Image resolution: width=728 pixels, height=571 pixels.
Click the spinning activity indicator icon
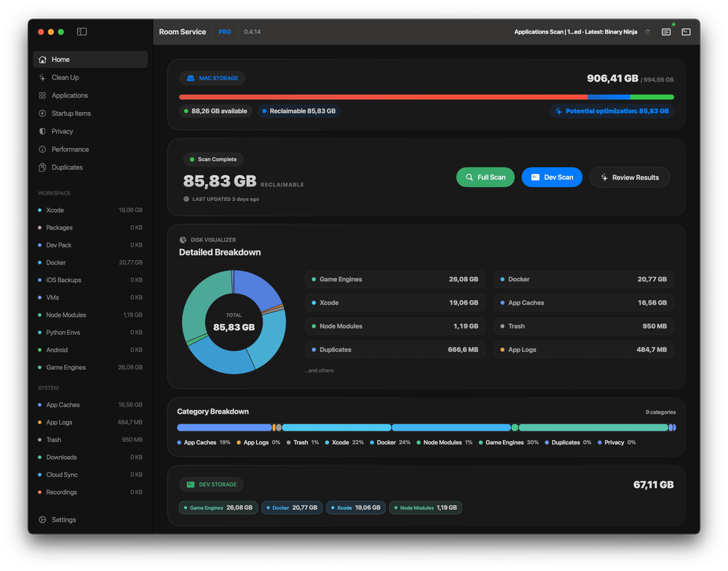click(x=647, y=31)
